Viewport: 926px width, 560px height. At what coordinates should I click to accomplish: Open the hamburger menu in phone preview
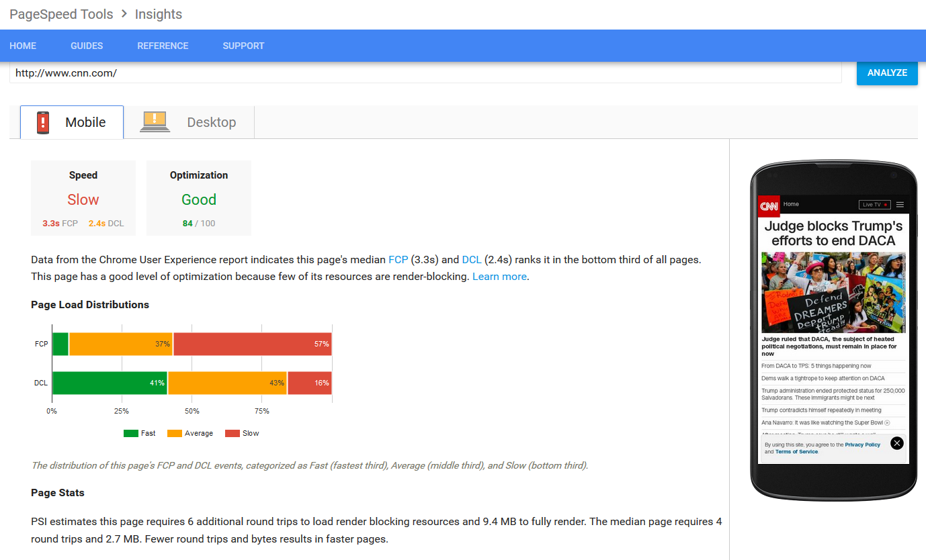point(900,205)
